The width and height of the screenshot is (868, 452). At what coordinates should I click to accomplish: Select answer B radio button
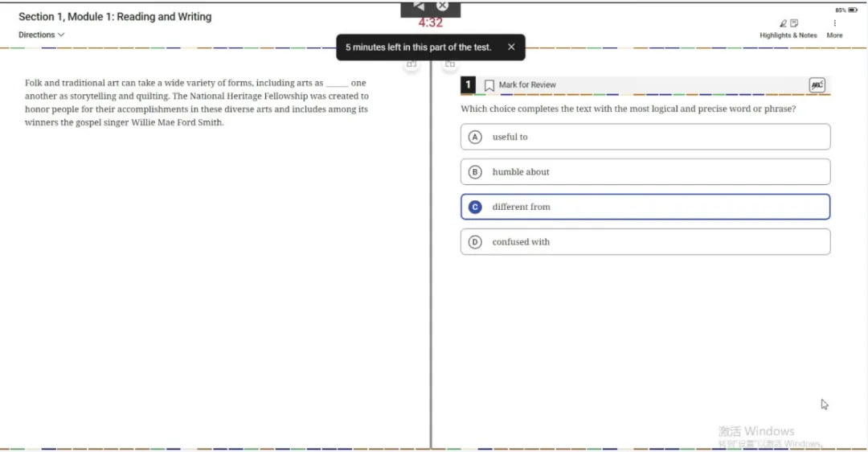coord(475,172)
